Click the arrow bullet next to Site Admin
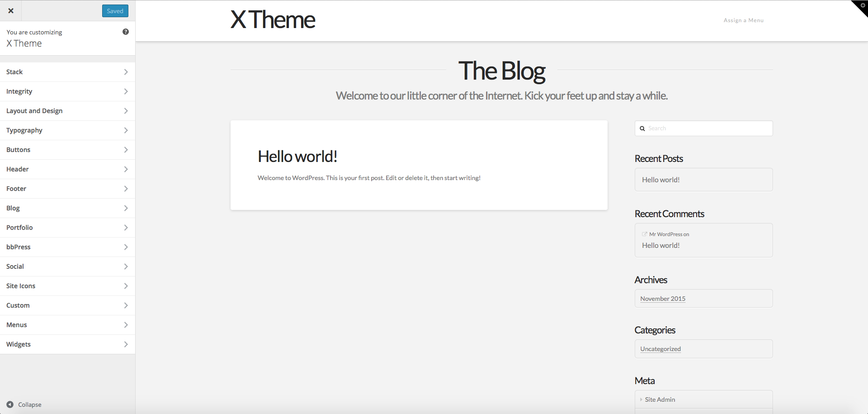The height and width of the screenshot is (414, 868). coord(641,400)
